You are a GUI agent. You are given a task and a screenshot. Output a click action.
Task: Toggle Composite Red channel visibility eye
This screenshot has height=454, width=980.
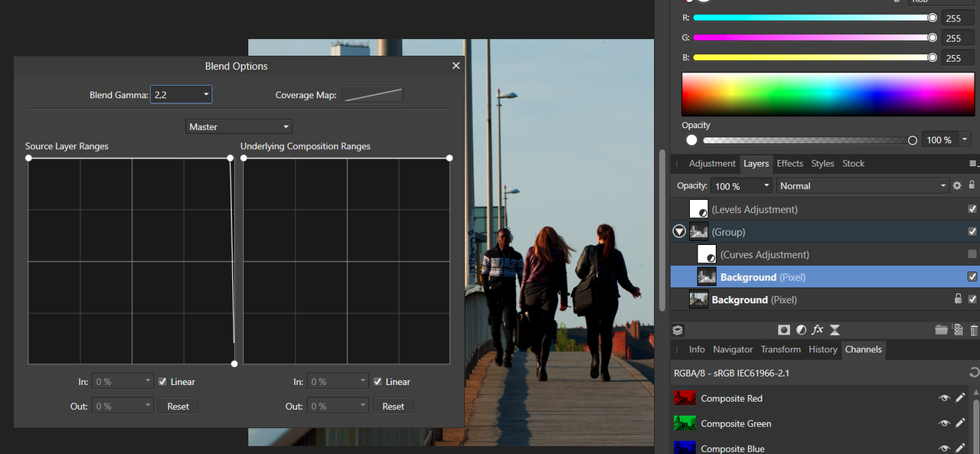(x=944, y=398)
